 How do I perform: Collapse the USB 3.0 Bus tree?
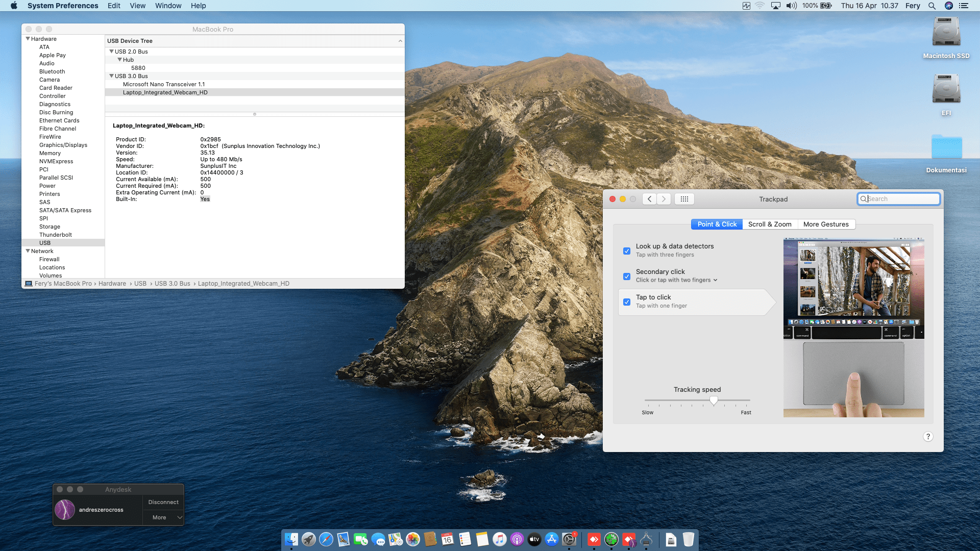111,76
